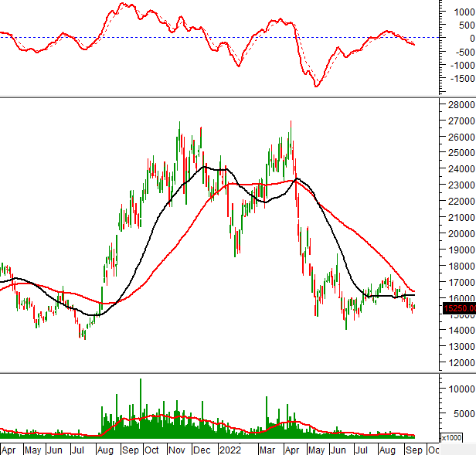Select the 12000 price level label
Viewport: 476px width, 455px height.
(460, 363)
